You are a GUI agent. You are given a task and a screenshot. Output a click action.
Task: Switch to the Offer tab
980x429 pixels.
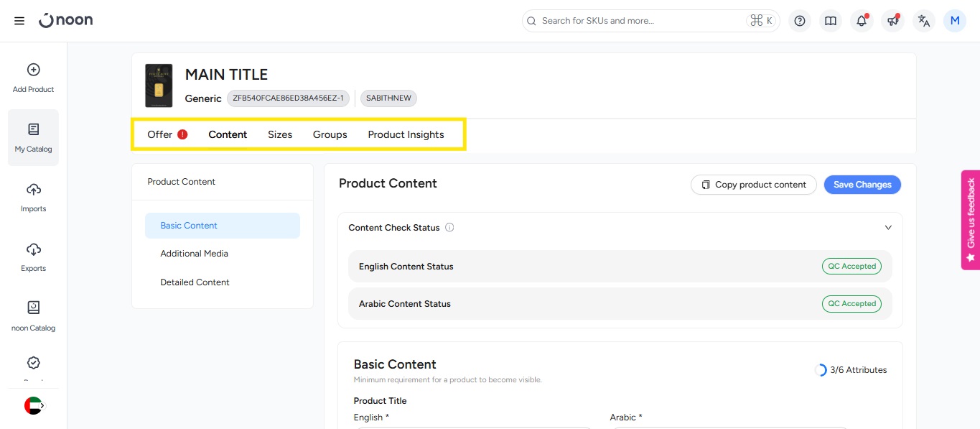point(160,134)
